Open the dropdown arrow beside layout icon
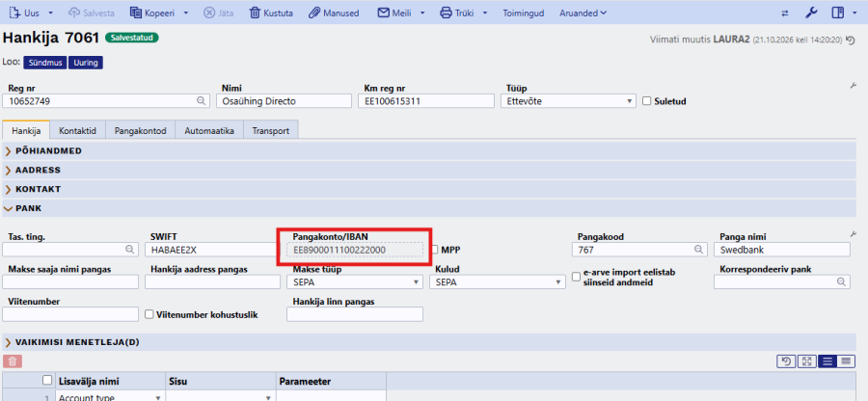Viewport: 868px width, 401px height. [x=854, y=13]
